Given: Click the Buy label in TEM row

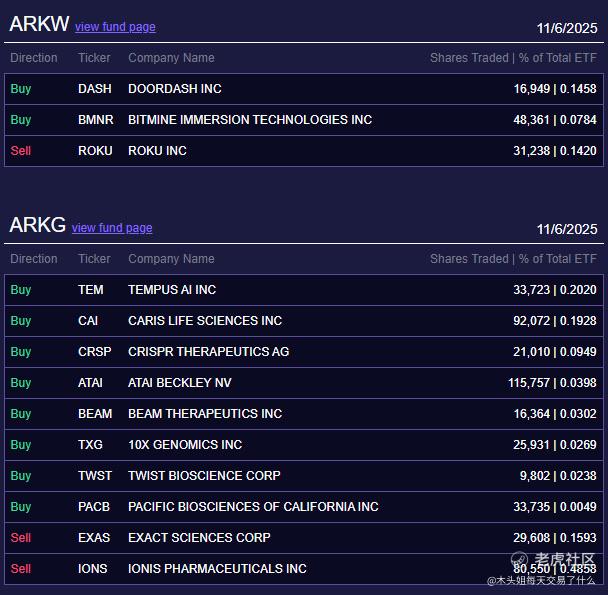Looking at the screenshot, I should pyautogui.click(x=21, y=290).
